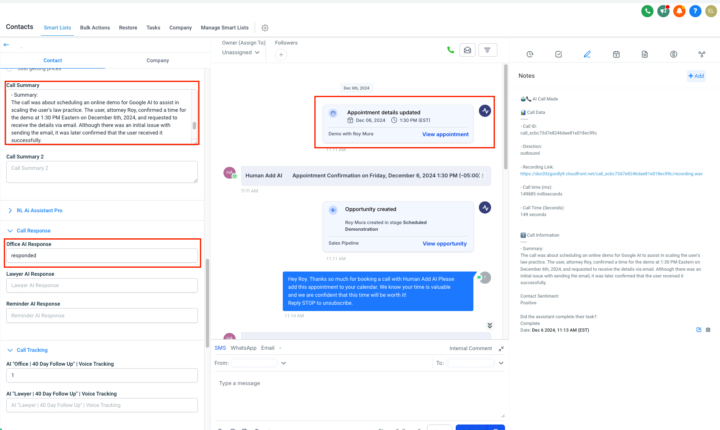The height and width of the screenshot is (430, 720).
Task: Switch composer to Email tab
Action: [x=268, y=348]
